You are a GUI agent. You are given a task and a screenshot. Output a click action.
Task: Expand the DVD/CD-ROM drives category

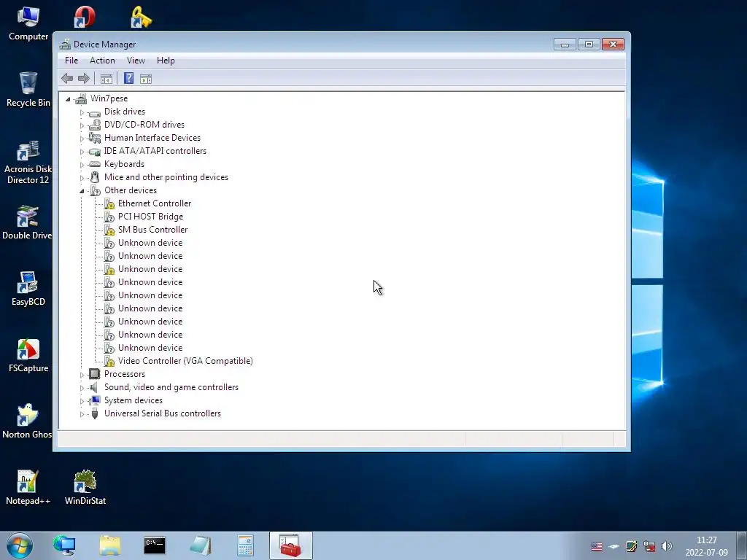tap(82, 125)
